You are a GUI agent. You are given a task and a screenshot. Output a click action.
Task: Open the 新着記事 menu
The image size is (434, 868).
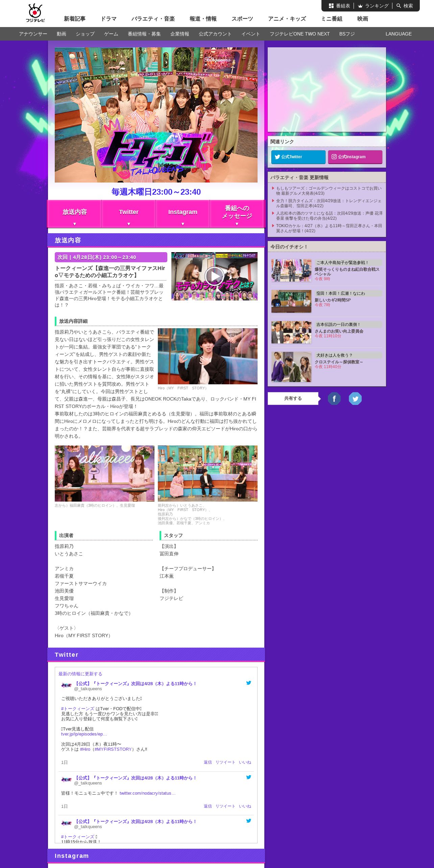pos(75,19)
